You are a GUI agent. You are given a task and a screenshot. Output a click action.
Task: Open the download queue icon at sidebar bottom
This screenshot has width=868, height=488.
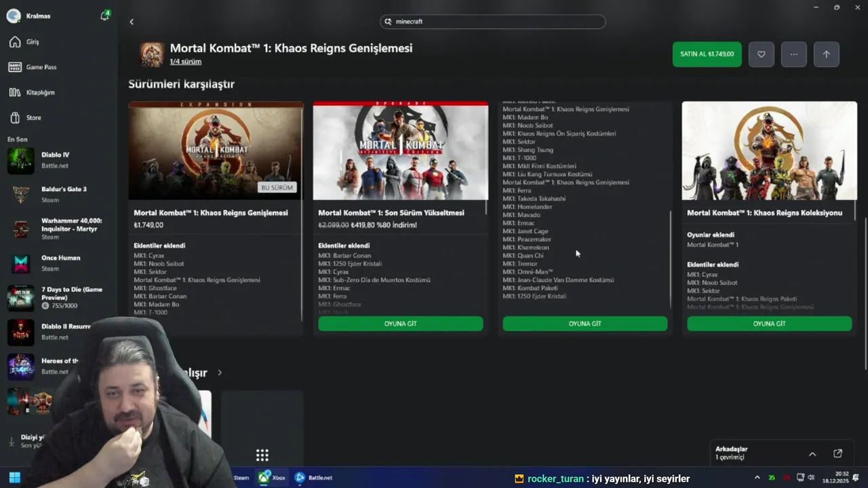coord(12,441)
